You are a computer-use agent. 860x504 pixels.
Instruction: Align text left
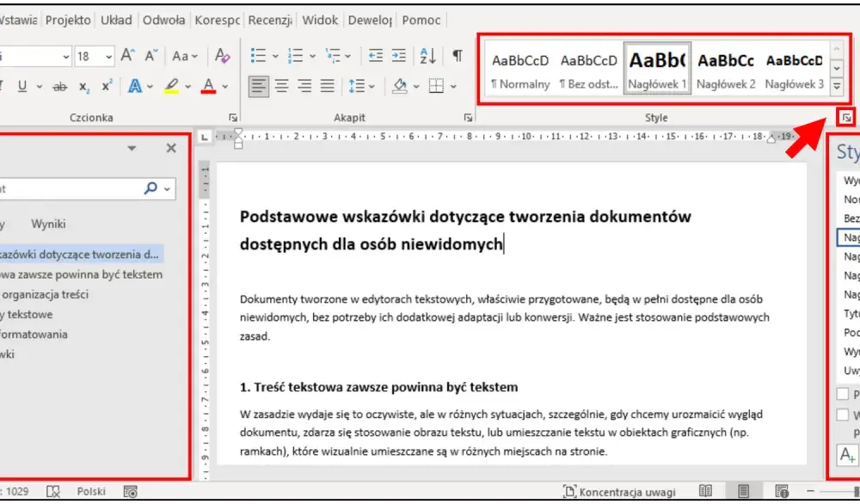259,86
